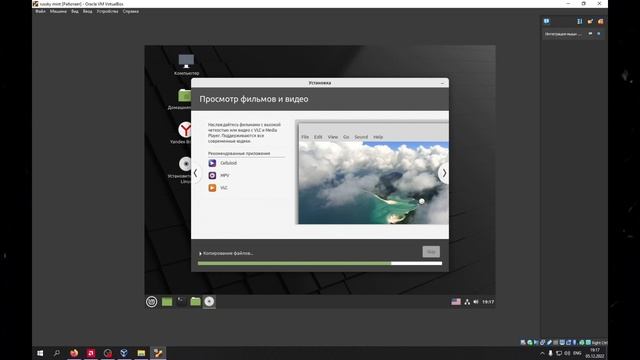Open Firefox in Windows taskbar
The width and height of the screenshot is (640, 360).
[x=74, y=353]
